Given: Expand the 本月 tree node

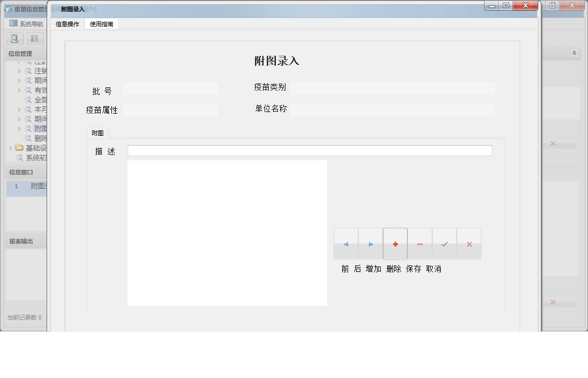Looking at the screenshot, I should pyautogui.click(x=19, y=109).
